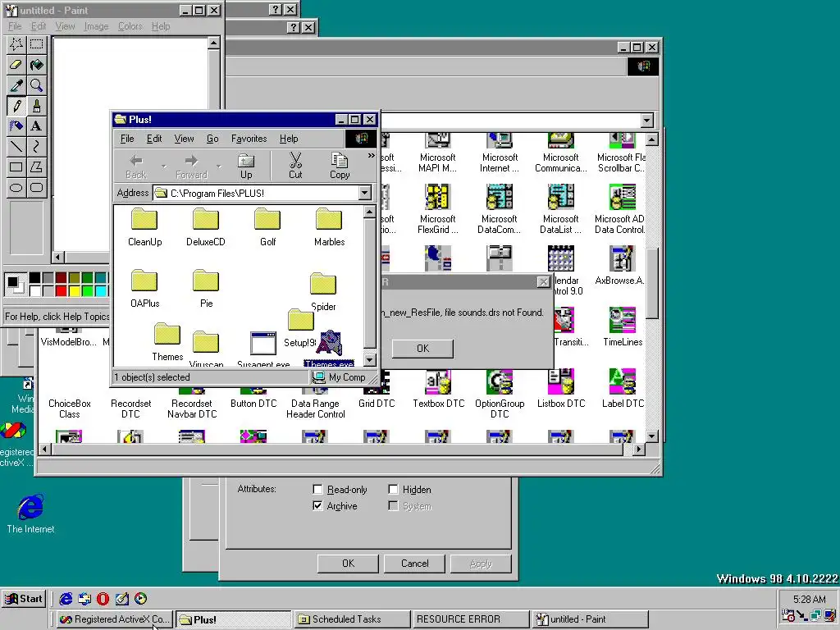
Task: Select the Free-Form Select tool in Paint
Action: coord(16,44)
